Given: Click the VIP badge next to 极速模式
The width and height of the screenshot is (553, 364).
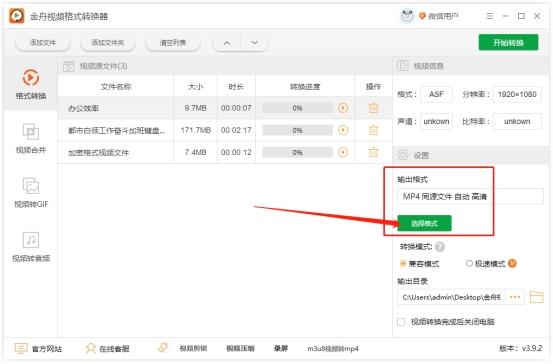Looking at the screenshot, I should [x=512, y=263].
